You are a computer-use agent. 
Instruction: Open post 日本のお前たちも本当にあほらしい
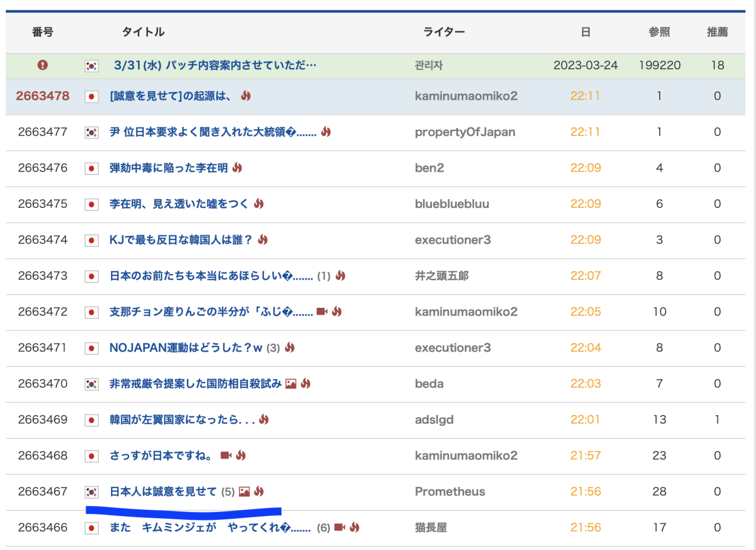click(211, 276)
